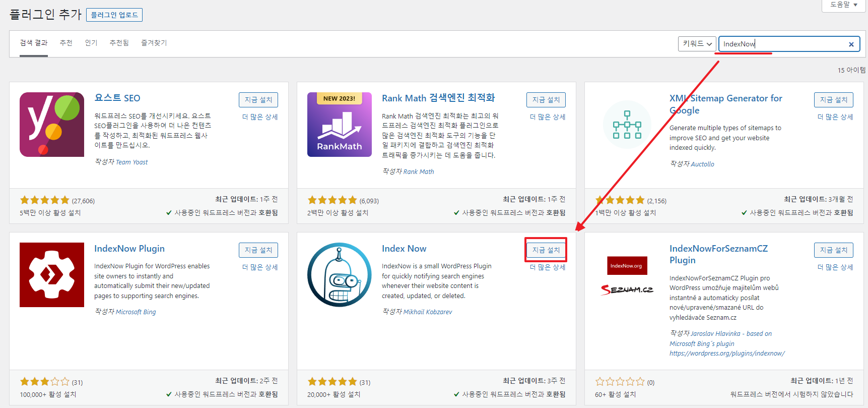Click author link Team Yoast

coord(132,162)
